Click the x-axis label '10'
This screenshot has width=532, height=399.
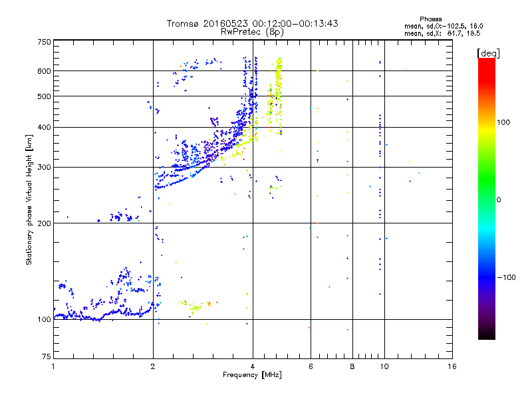click(x=384, y=366)
